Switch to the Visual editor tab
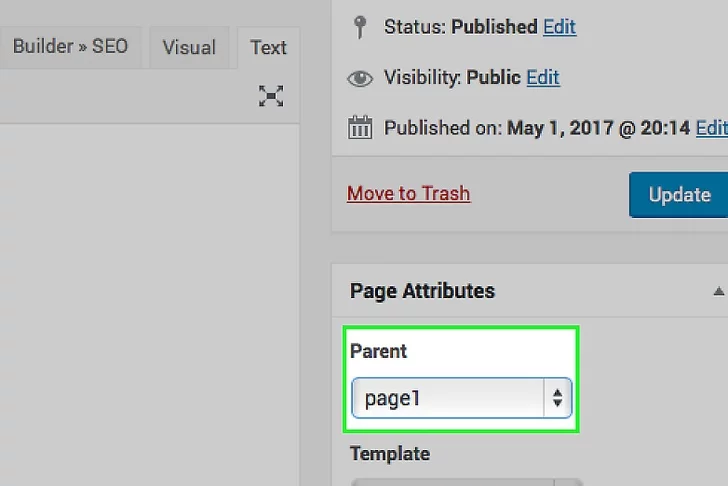The image size is (728, 486). click(x=189, y=47)
